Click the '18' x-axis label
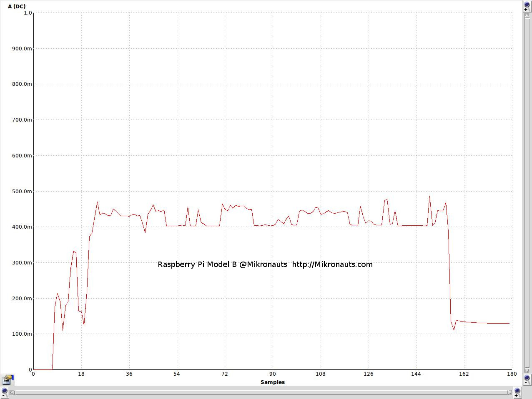532x399 pixels. click(81, 374)
